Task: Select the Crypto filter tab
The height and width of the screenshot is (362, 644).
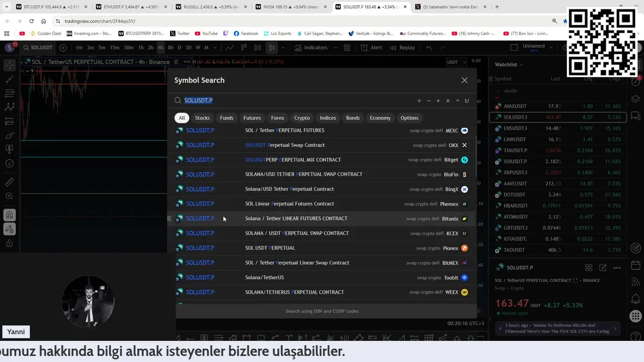Action: click(x=302, y=118)
